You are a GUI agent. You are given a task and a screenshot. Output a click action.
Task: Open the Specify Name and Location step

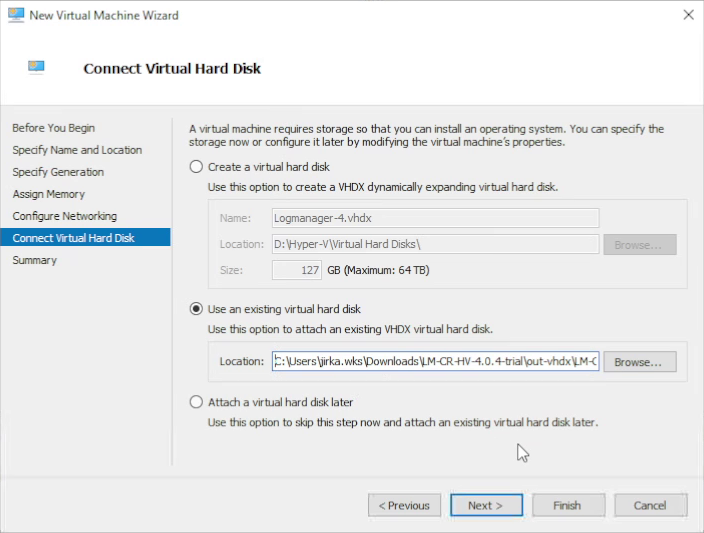coord(77,150)
